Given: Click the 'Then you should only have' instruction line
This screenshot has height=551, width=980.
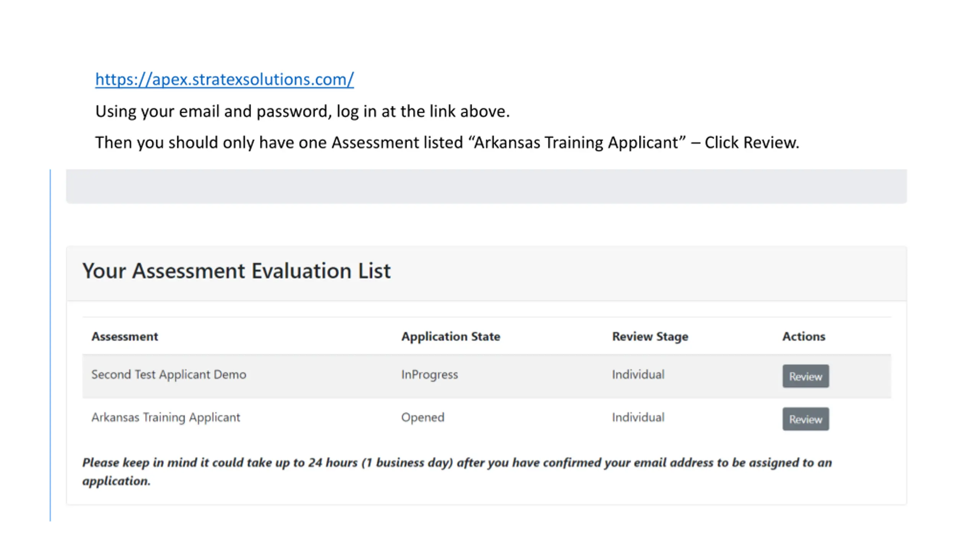Looking at the screenshot, I should pyautogui.click(x=447, y=142).
